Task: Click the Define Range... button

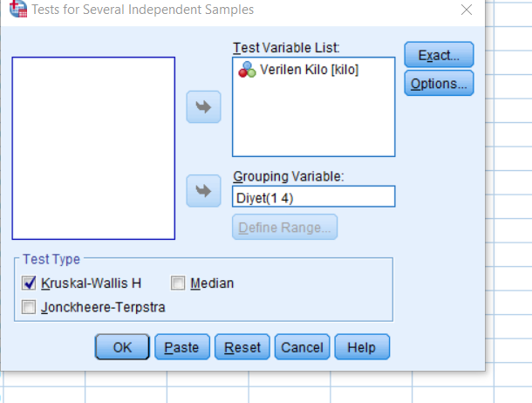Action: click(x=284, y=228)
